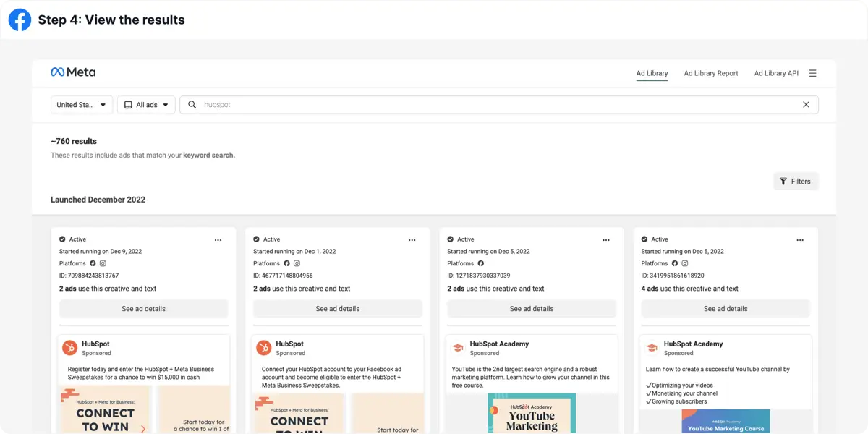Click the magnifier icon in the search bar

[x=192, y=105]
